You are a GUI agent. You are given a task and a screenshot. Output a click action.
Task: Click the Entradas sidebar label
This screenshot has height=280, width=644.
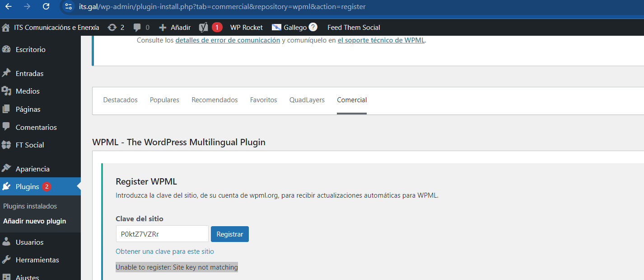pos(29,73)
